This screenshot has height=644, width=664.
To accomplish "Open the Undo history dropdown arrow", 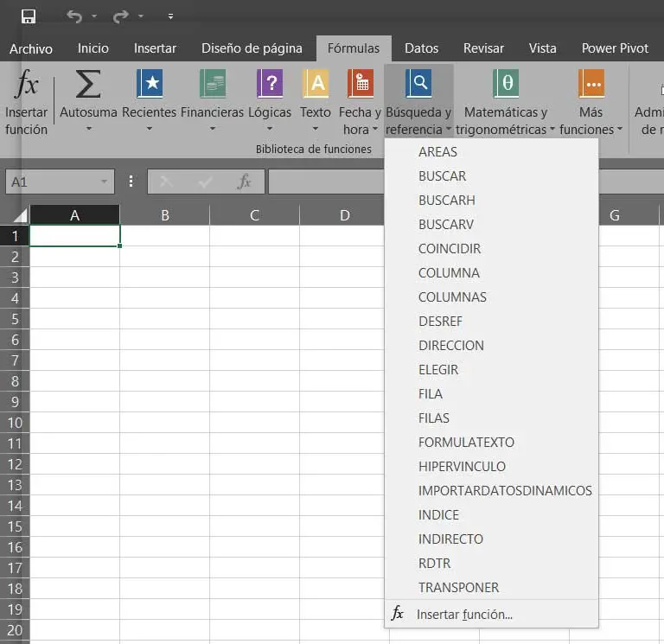I will (x=94, y=16).
